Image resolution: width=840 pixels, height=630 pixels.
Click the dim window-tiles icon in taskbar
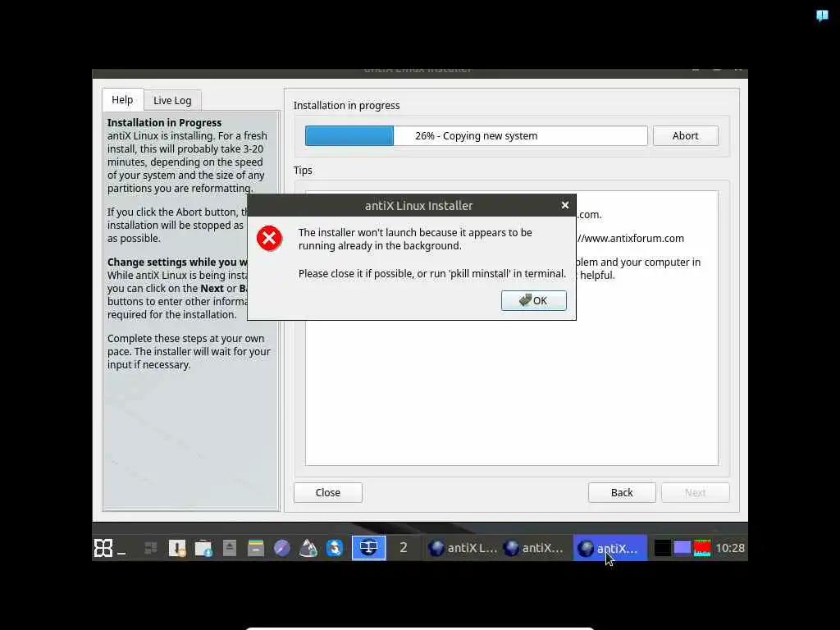151,547
